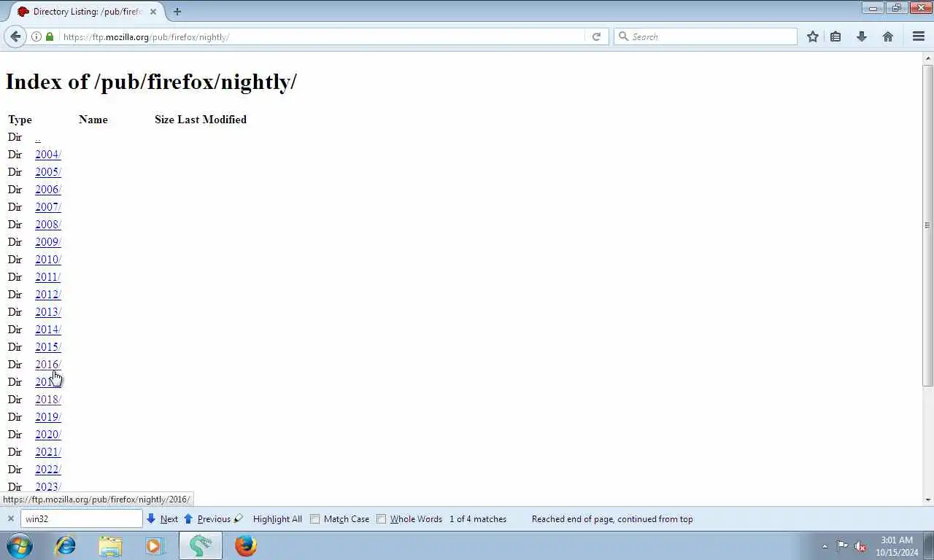Click the find bar text field with win32
Viewport: 934px width, 560px height.
[x=81, y=519]
